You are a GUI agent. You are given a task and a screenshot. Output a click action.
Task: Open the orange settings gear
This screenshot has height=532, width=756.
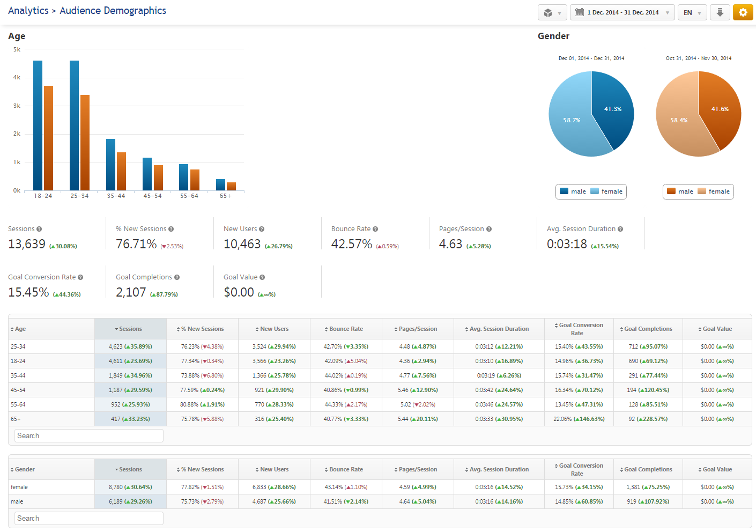(743, 12)
